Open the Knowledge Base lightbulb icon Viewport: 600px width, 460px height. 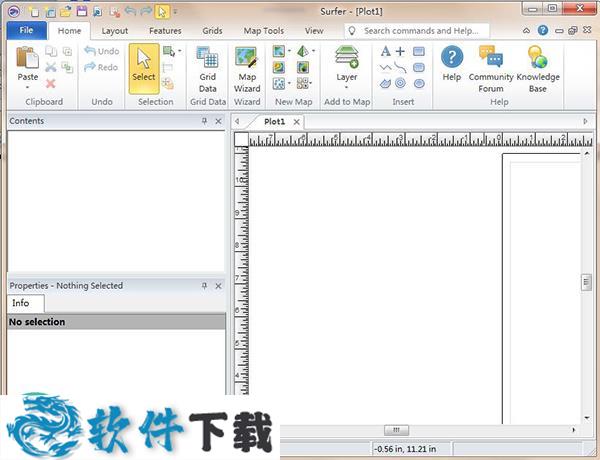coord(538,57)
